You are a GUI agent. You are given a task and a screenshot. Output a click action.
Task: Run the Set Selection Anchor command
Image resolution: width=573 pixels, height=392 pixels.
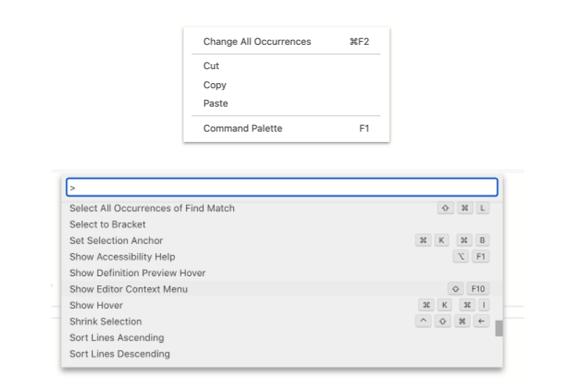click(x=116, y=240)
